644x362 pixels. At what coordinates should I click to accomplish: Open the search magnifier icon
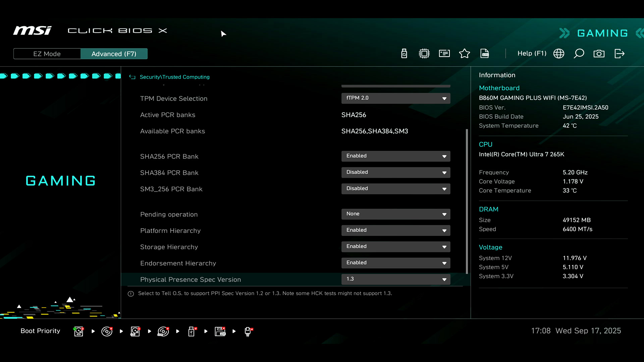[579, 54]
